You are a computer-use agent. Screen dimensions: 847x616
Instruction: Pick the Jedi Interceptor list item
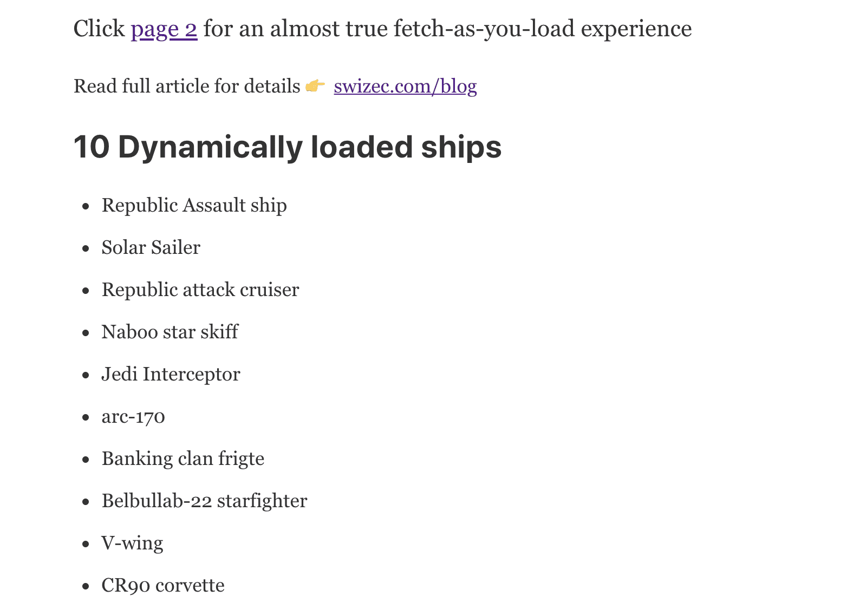pyautogui.click(x=171, y=375)
